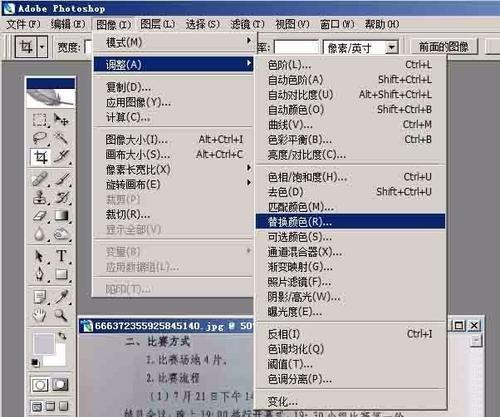This screenshot has height=417, width=500.
Task: Select the Healing Brush tool
Action: 40,179
